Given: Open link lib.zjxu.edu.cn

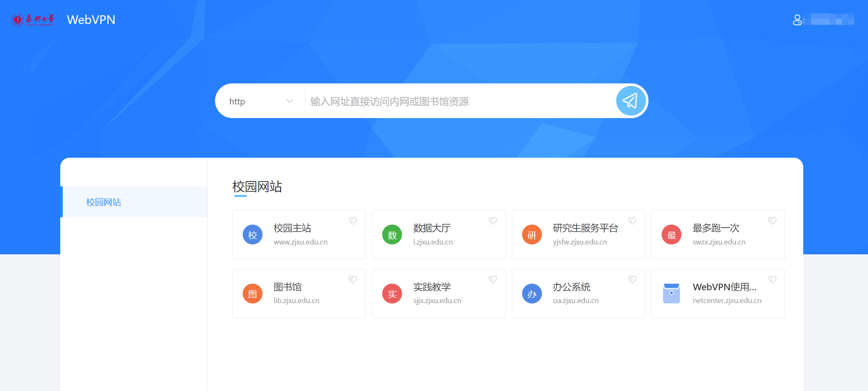Looking at the screenshot, I should click(x=296, y=300).
